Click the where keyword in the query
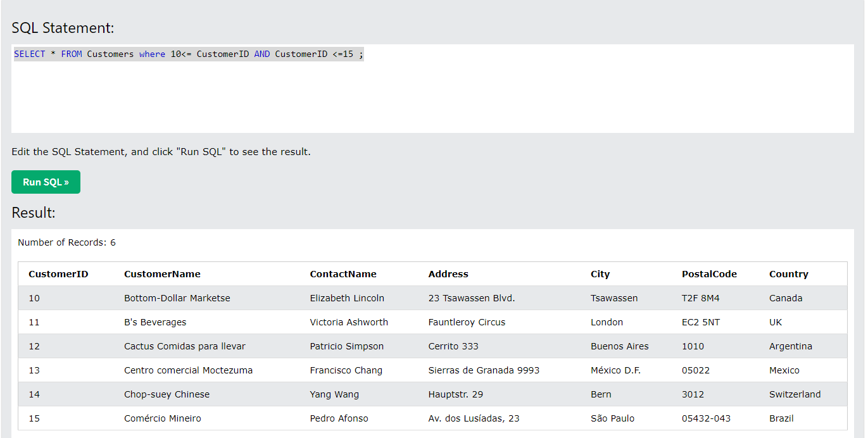This screenshot has width=868, height=438. click(152, 54)
